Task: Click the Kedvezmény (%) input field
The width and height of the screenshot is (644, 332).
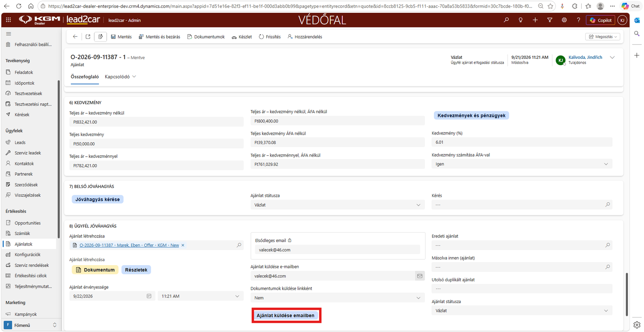Action: [522, 142]
